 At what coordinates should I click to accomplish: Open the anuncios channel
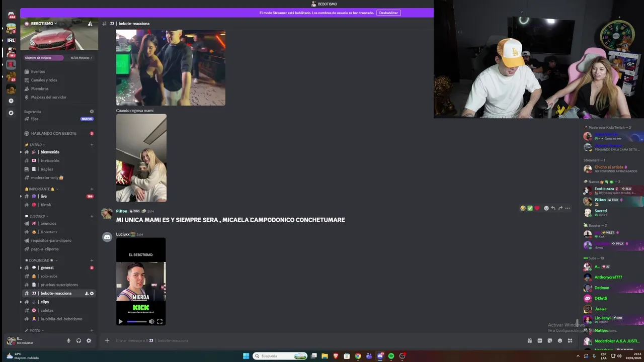(x=59, y=223)
